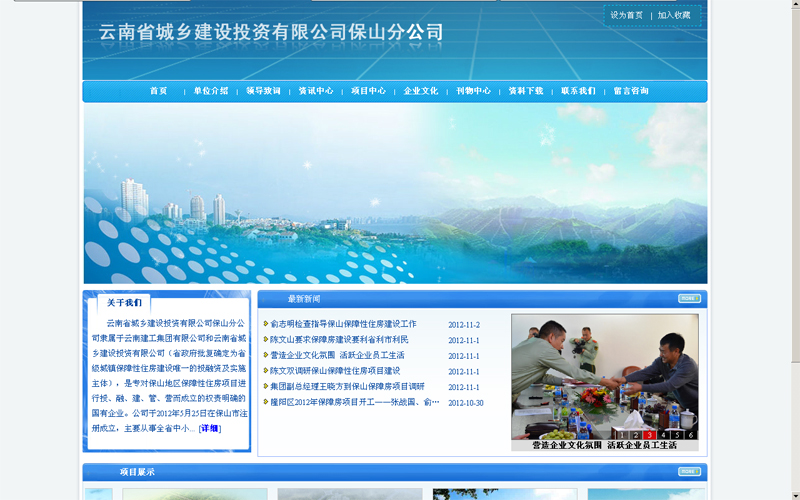Select slide number 2 in news slideshow
This screenshot has height=500, width=800.
tap(636, 435)
